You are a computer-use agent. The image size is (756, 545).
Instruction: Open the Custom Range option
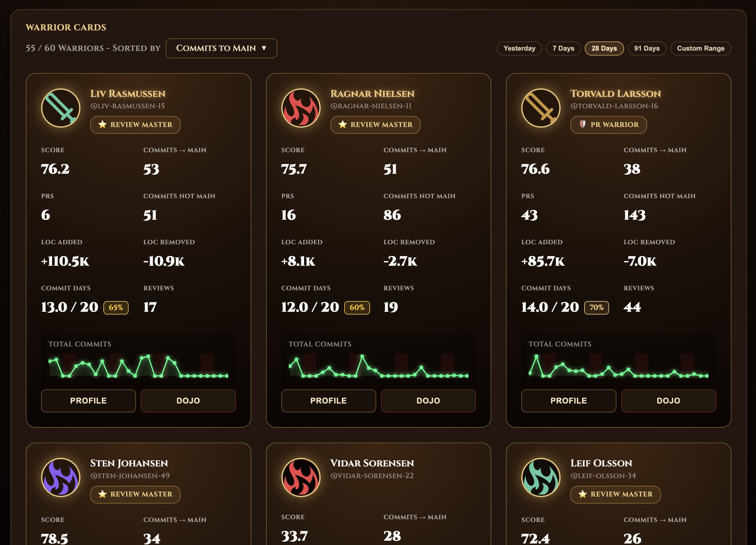700,48
